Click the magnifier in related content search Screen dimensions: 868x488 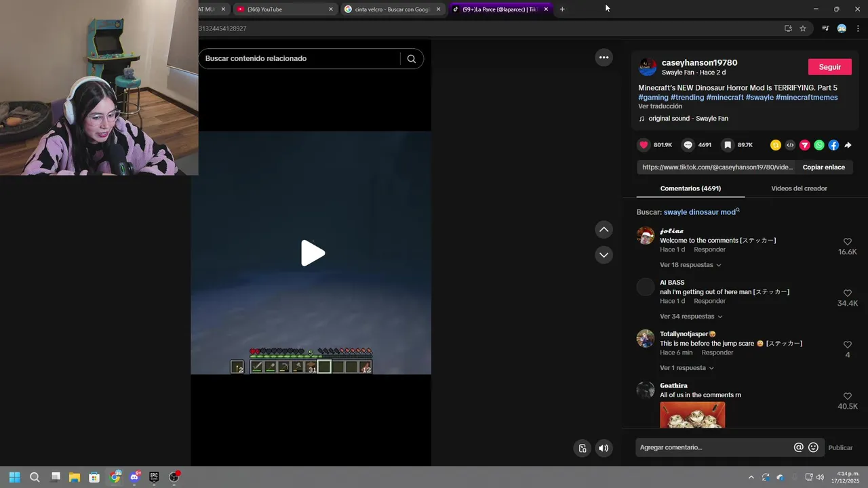pos(412,58)
